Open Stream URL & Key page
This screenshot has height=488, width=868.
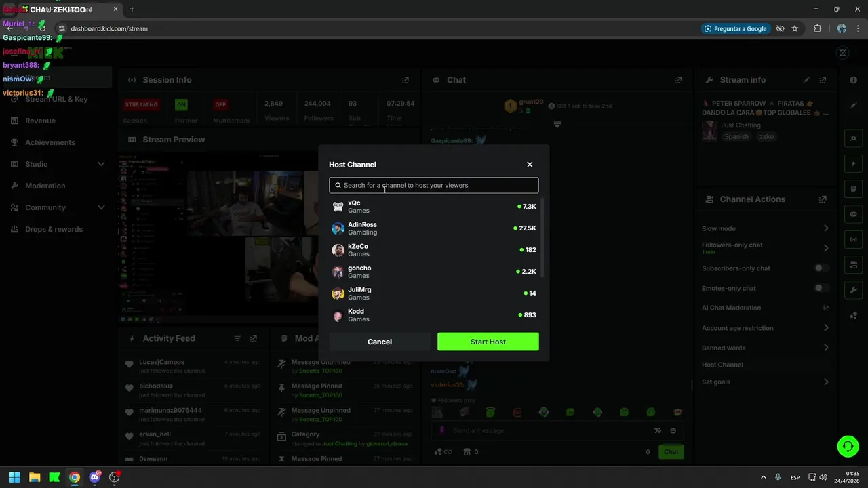[56, 99]
